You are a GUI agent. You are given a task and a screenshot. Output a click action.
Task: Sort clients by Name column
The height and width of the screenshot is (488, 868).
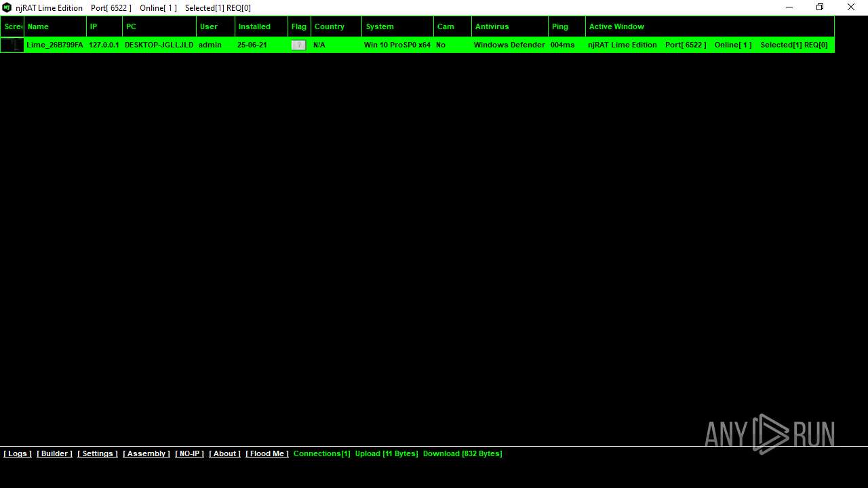point(55,26)
